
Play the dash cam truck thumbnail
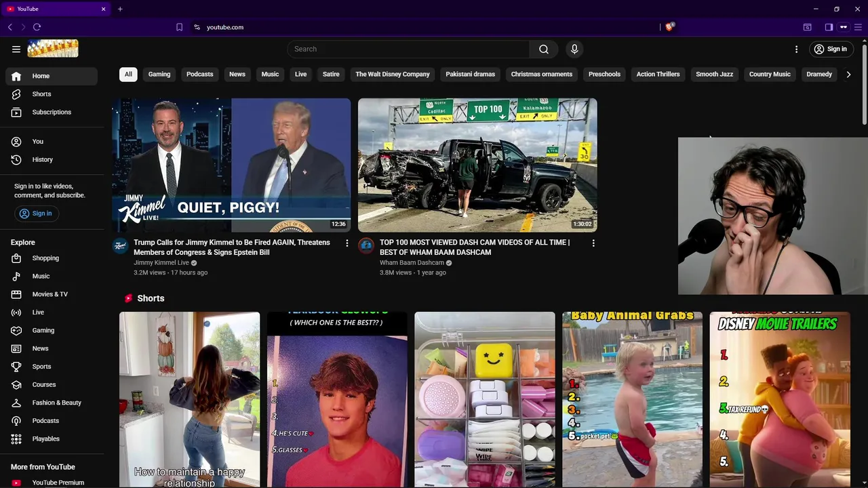(x=477, y=165)
